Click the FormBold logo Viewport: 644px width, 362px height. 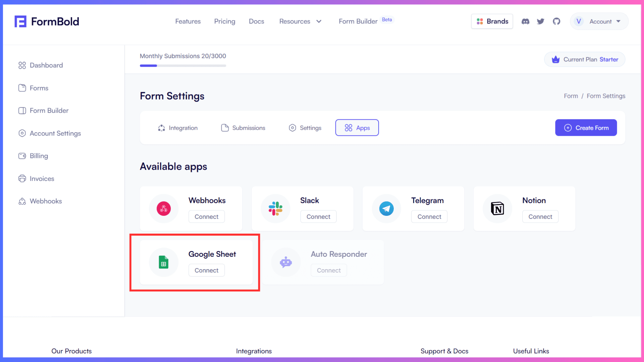pos(47,21)
